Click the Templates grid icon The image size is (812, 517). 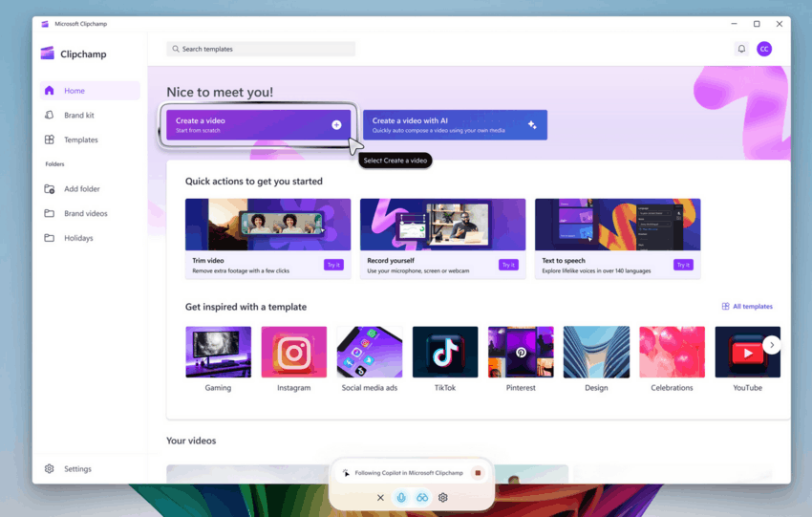pyautogui.click(x=49, y=140)
